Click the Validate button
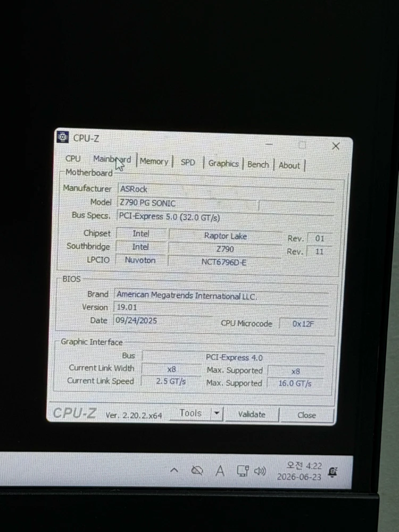The image size is (399, 532). (252, 414)
